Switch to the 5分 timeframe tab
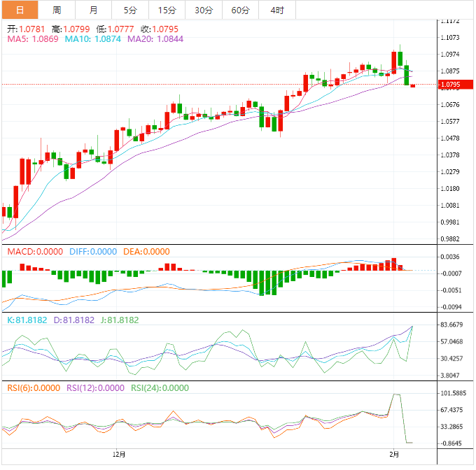 click(x=130, y=10)
